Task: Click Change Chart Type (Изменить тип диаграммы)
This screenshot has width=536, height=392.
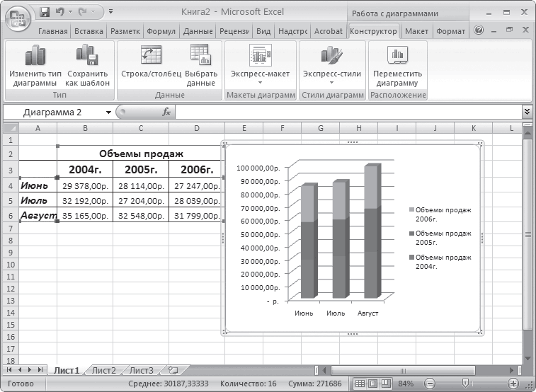Action: 34,67
